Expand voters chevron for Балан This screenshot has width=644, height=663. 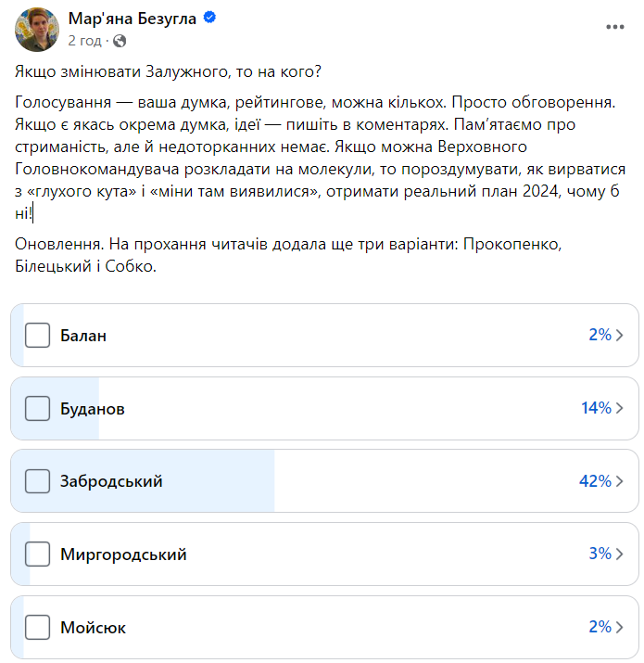click(620, 335)
